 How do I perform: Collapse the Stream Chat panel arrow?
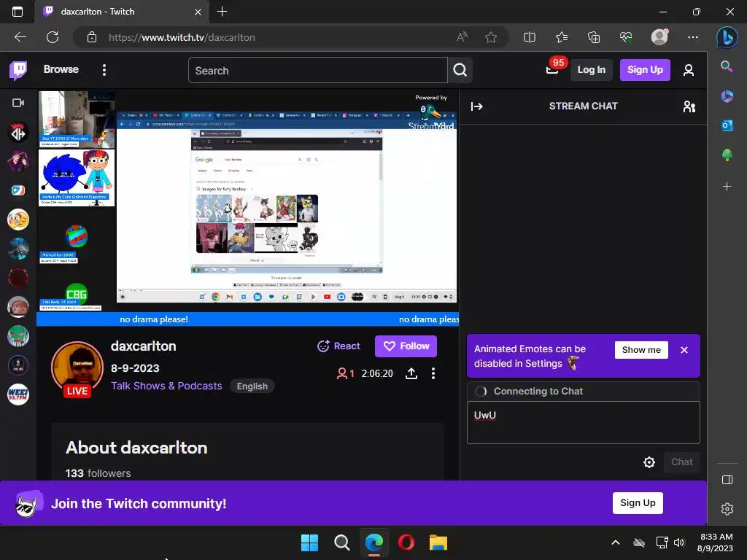477,106
